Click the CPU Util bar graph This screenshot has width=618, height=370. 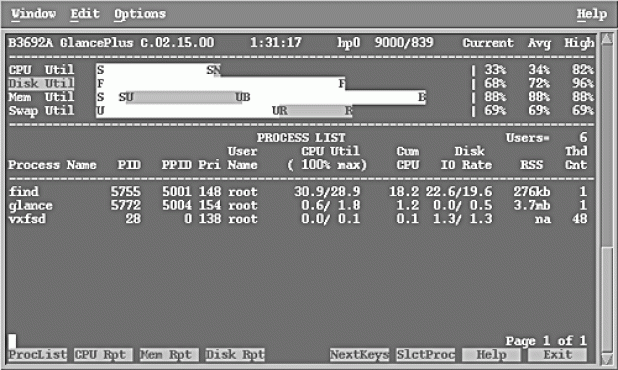point(158,70)
